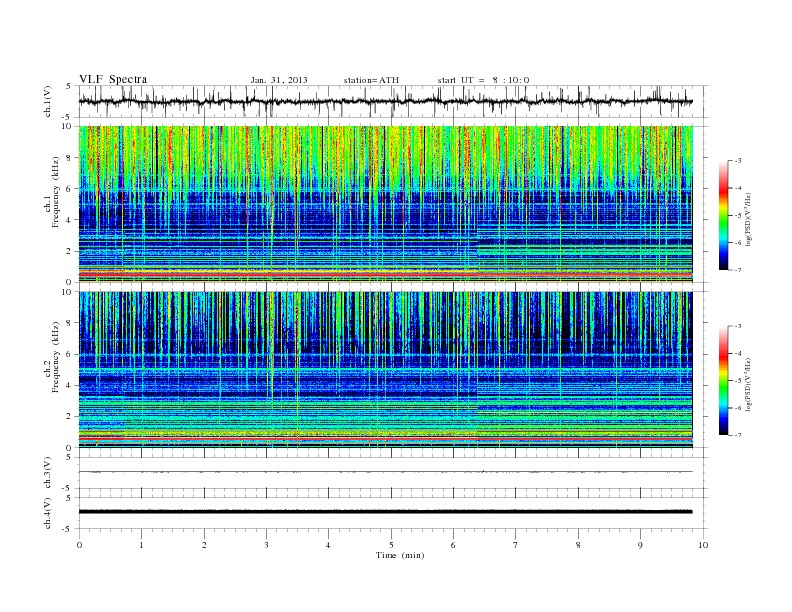Click the ch.1 "log(PSD)(V²/Hz)" colorbar label
This screenshot has width=792, height=612.
click(x=748, y=220)
